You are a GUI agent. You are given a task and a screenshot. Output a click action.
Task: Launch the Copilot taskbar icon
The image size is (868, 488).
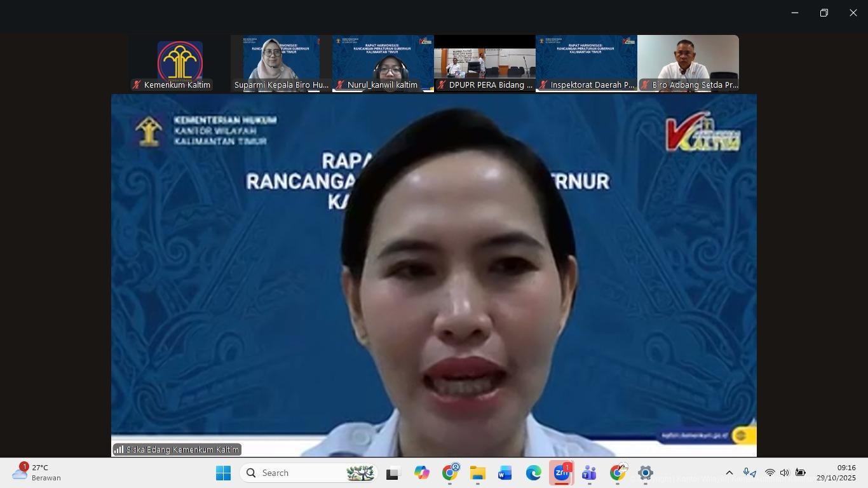click(422, 473)
